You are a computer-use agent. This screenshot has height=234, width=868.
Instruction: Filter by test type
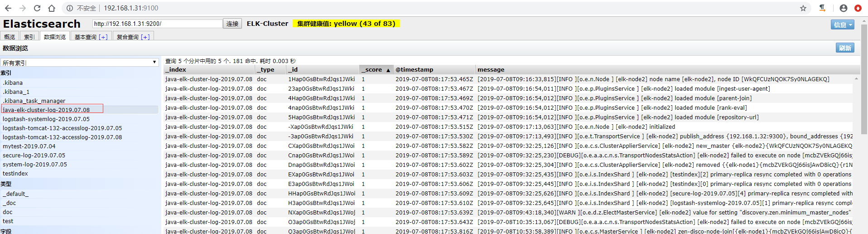(x=80, y=221)
